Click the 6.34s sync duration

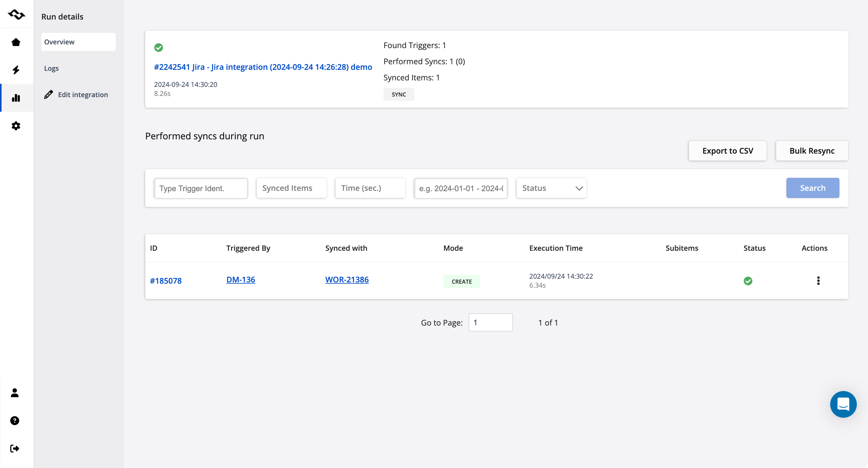pos(537,285)
